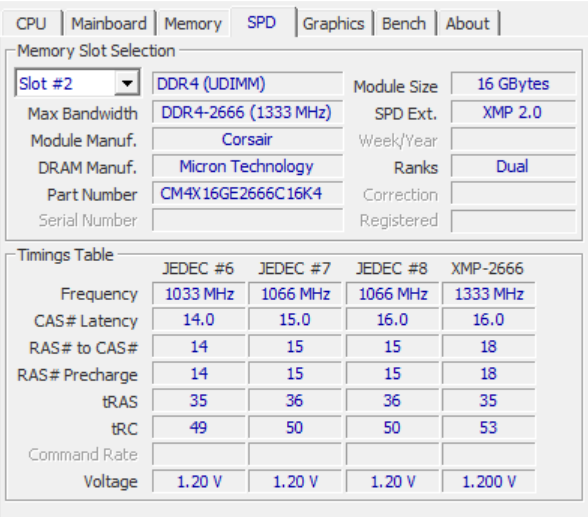The width and height of the screenshot is (588, 517).
Task: Click the JEDEC #6 column header
Action: 198,268
